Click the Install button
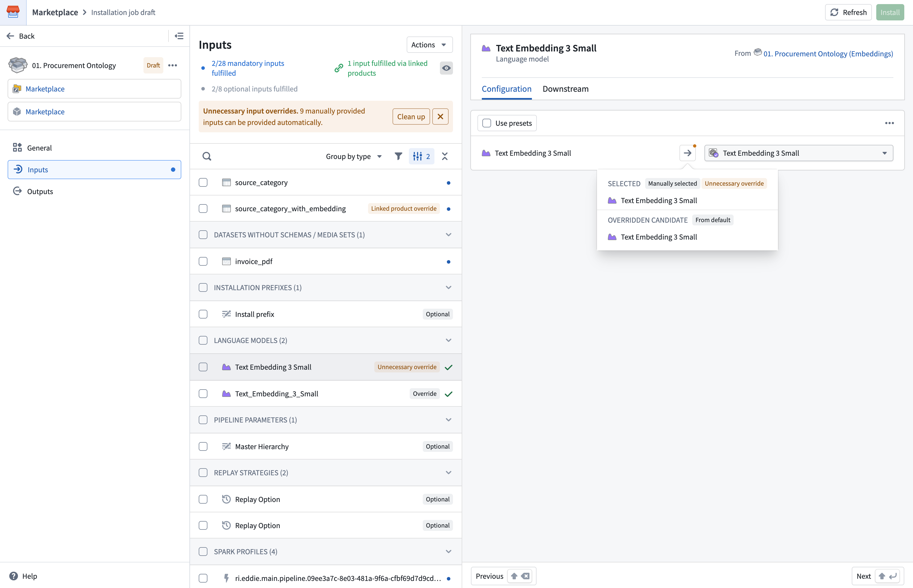The image size is (913, 588). [890, 12]
